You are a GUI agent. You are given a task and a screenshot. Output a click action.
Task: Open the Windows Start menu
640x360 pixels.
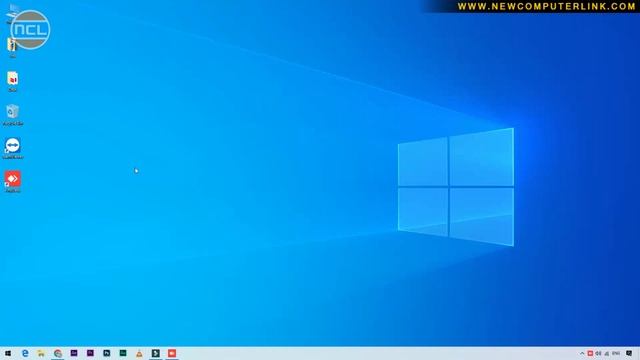pyautogui.click(x=8, y=353)
